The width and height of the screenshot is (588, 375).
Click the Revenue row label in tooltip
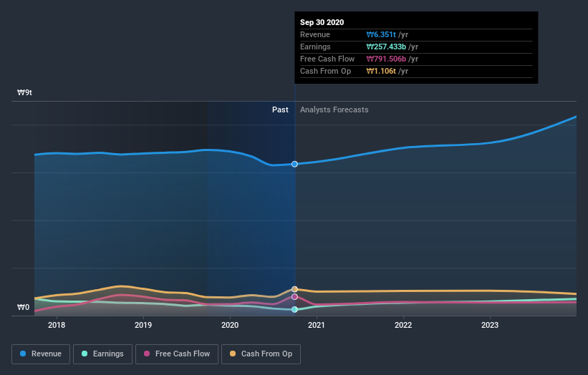315,34
